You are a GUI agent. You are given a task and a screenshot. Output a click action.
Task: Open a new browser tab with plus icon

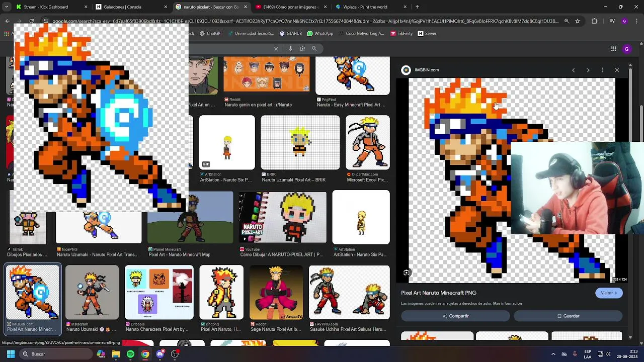tap(417, 7)
